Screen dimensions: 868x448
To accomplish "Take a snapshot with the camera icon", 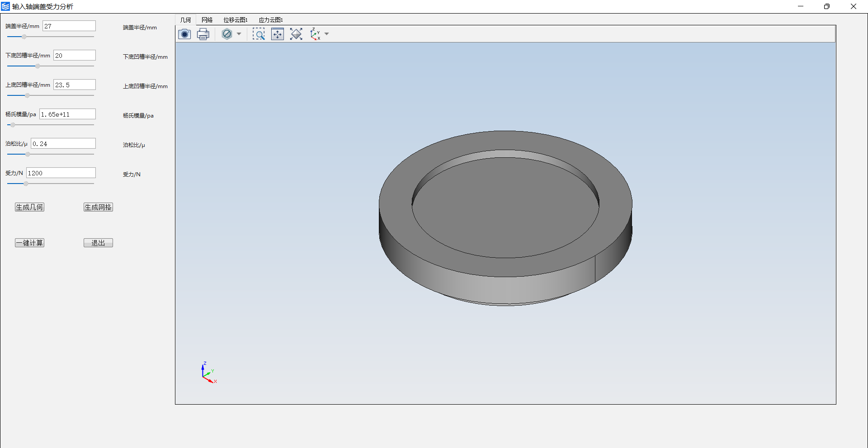I will (184, 34).
